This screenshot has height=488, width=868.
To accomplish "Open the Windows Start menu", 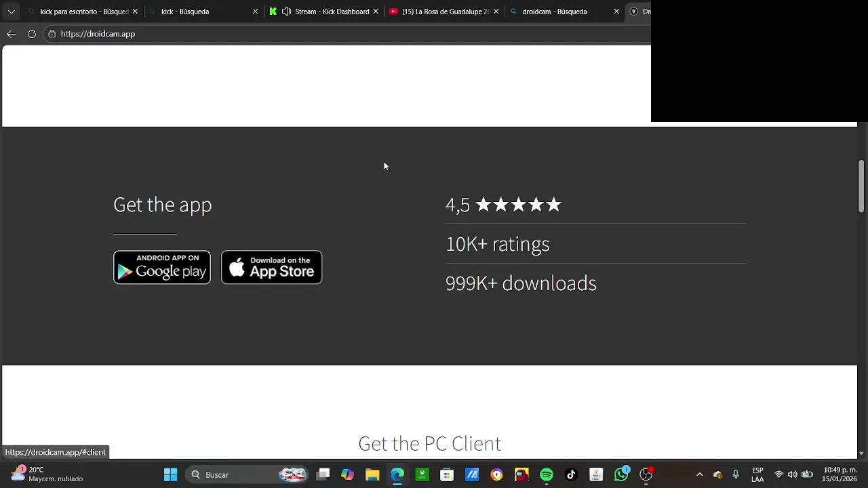I will (171, 474).
